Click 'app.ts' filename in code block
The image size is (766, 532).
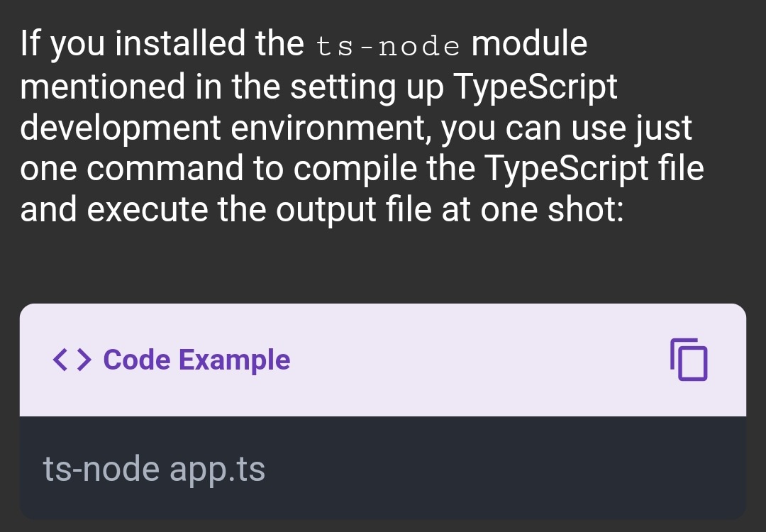pos(218,470)
